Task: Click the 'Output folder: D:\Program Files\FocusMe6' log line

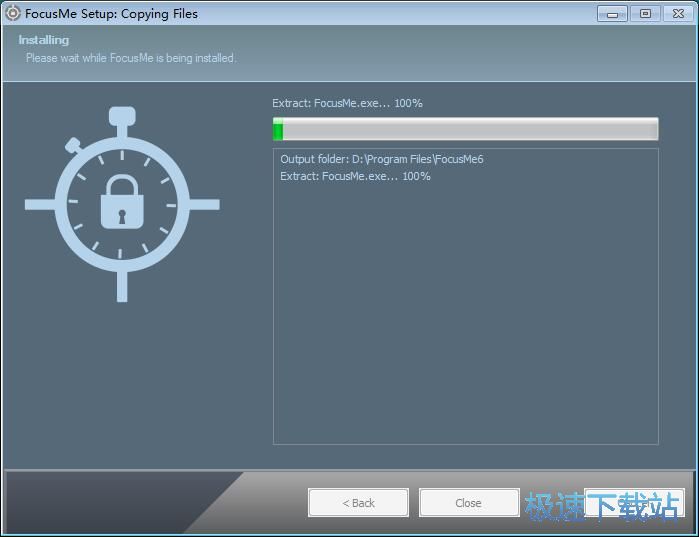Action: 382,159
